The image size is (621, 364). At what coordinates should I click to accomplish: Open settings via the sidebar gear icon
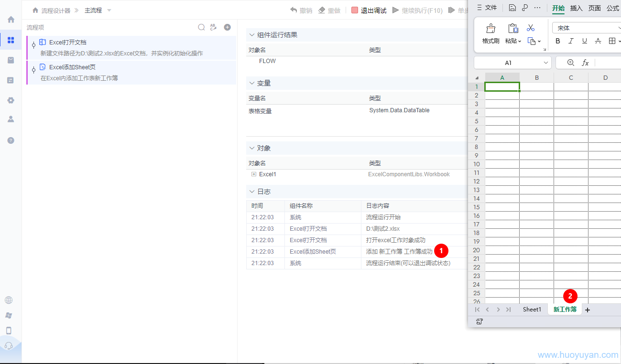pyautogui.click(x=11, y=100)
